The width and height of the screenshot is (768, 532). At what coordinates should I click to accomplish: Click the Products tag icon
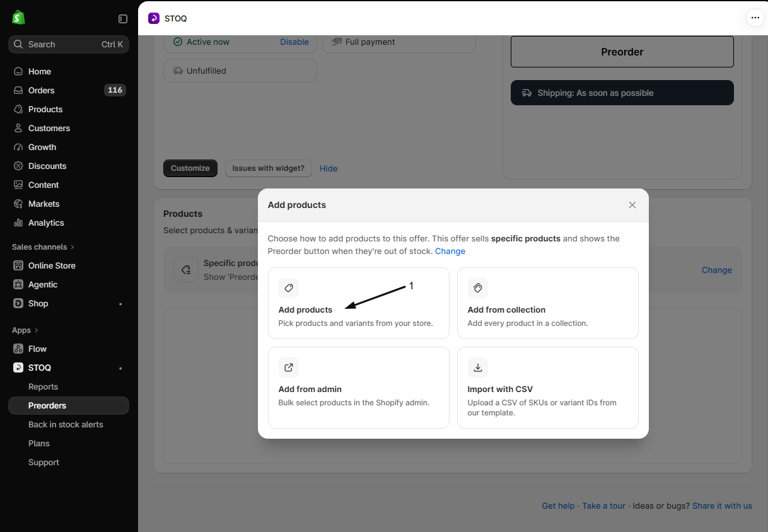coord(18,109)
